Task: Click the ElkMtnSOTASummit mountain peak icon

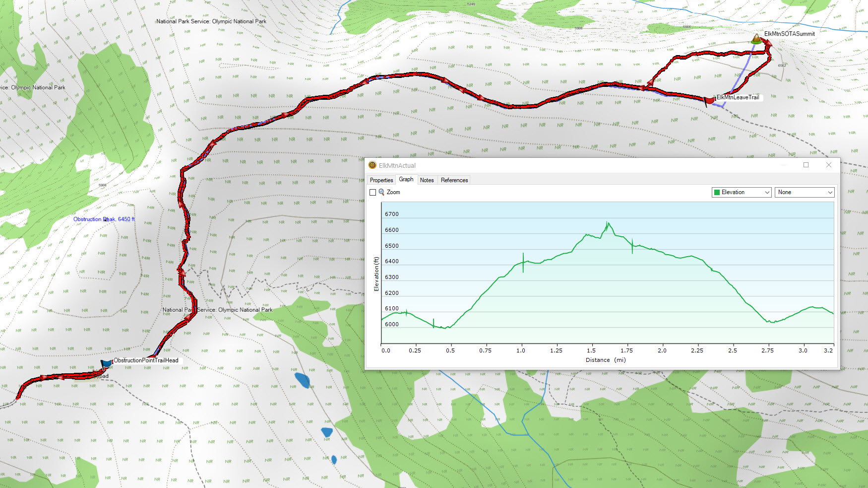Action: [756, 39]
